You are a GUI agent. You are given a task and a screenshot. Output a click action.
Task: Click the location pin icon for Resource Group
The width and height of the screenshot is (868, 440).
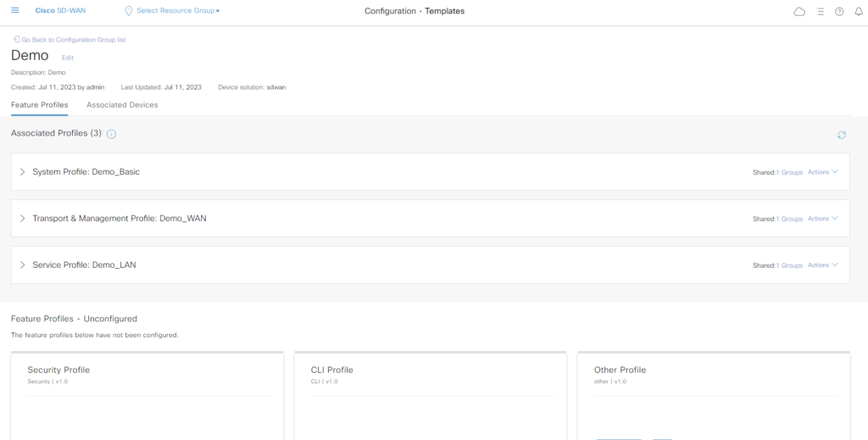tap(129, 11)
